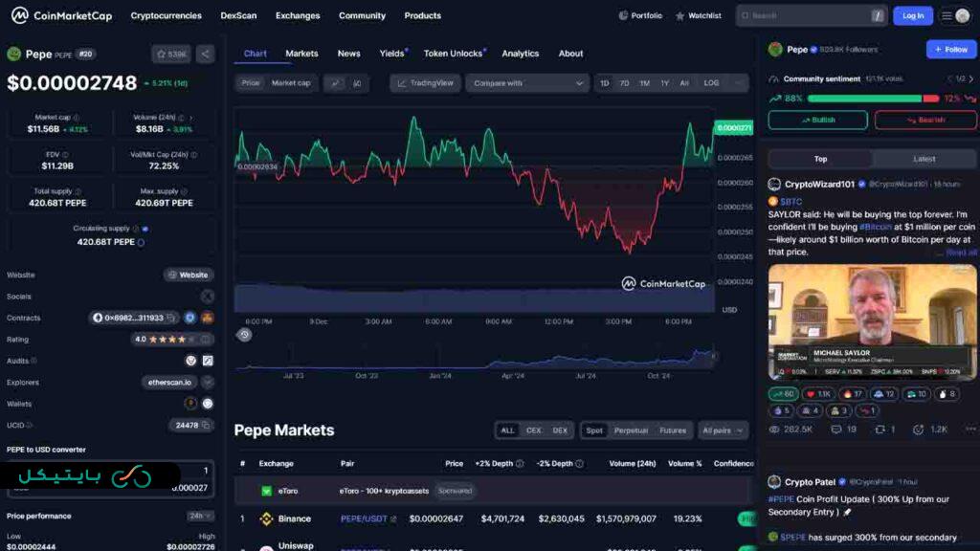Screen dimensions: 980x551
Task: Click the CoinMarketCap logo
Action: pyautogui.click(x=64, y=15)
